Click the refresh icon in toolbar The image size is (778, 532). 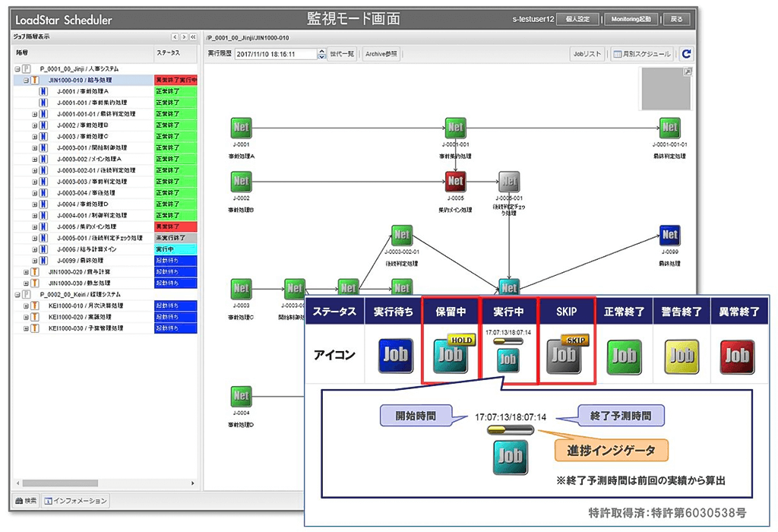(686, 54)
